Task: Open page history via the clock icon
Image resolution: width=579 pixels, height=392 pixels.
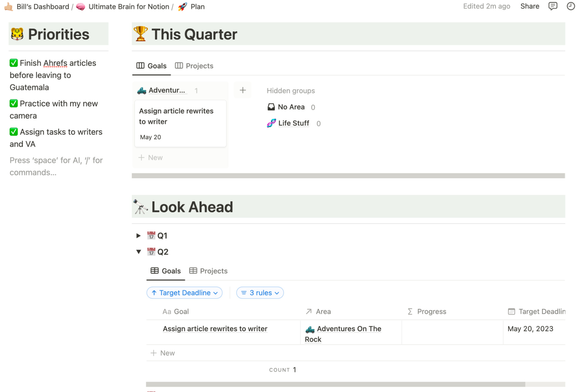Action: point(571,6)
